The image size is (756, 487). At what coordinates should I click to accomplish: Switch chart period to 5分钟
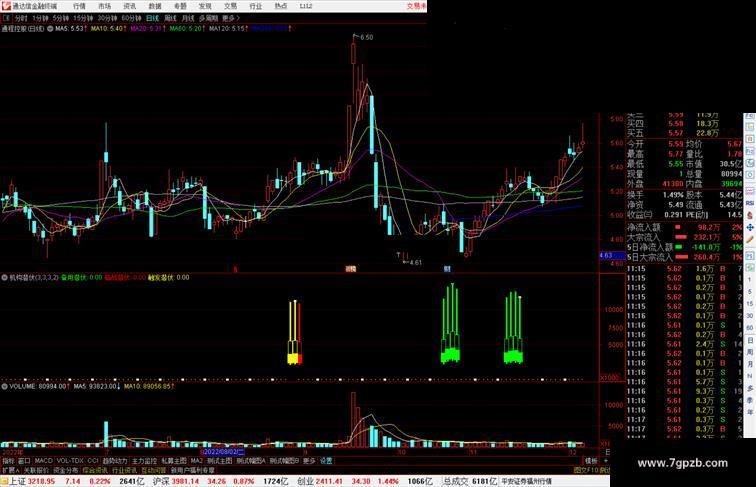61,18
